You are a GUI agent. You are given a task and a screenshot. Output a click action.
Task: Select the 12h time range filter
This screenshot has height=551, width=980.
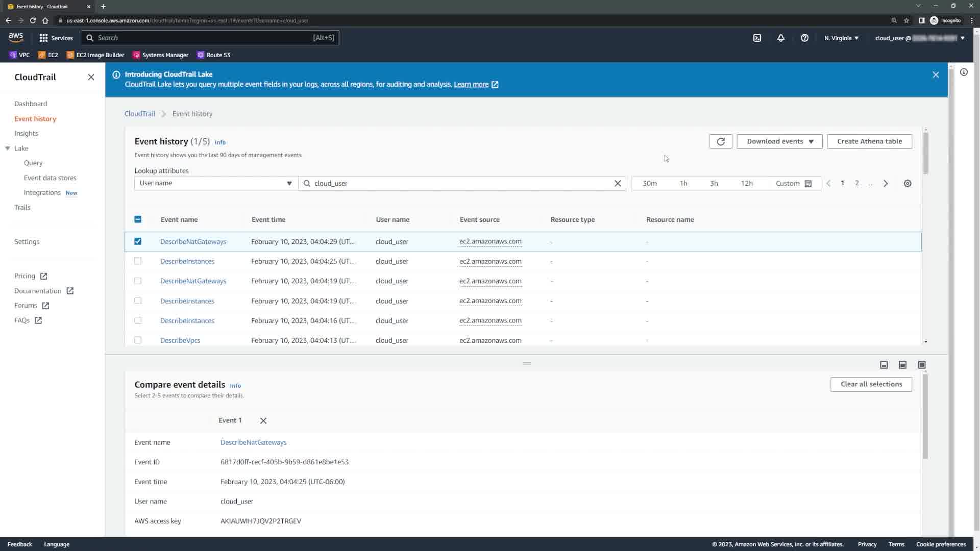pyautogui.click(x=746, y=183)
